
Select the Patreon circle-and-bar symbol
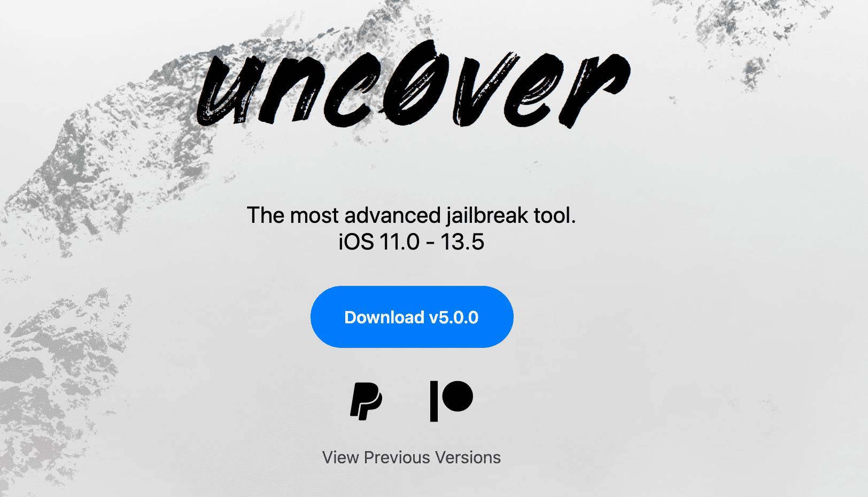[x=452, y=401]
